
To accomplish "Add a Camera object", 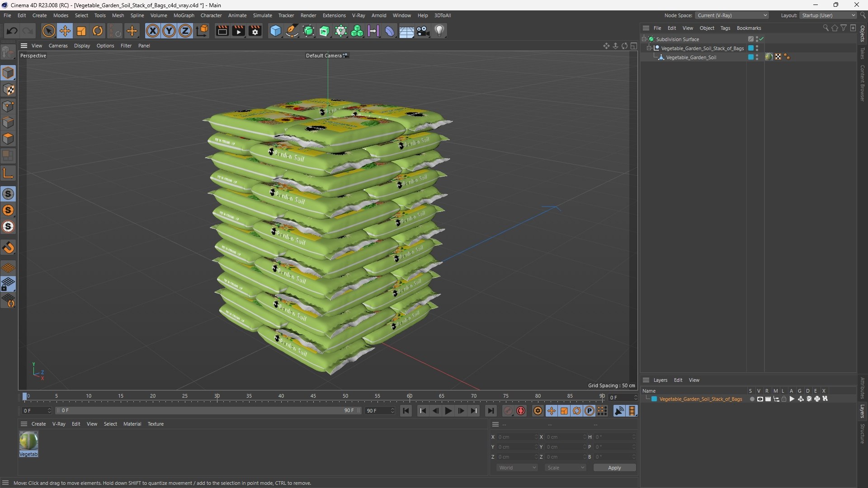I will pos(423,31).
